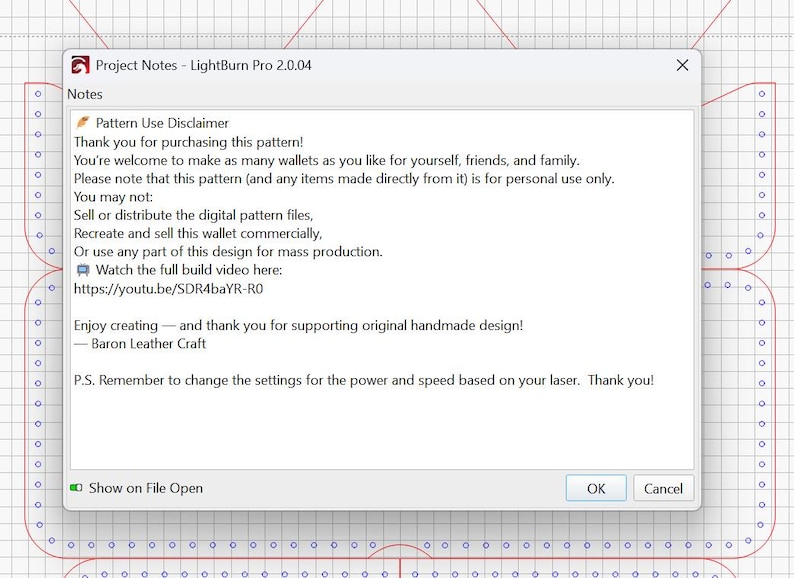This screenshot has height=578, width=794.
Task: Click the 'Recreate and sell this wallet commercially,' line
Action: (x=198, y=234)
